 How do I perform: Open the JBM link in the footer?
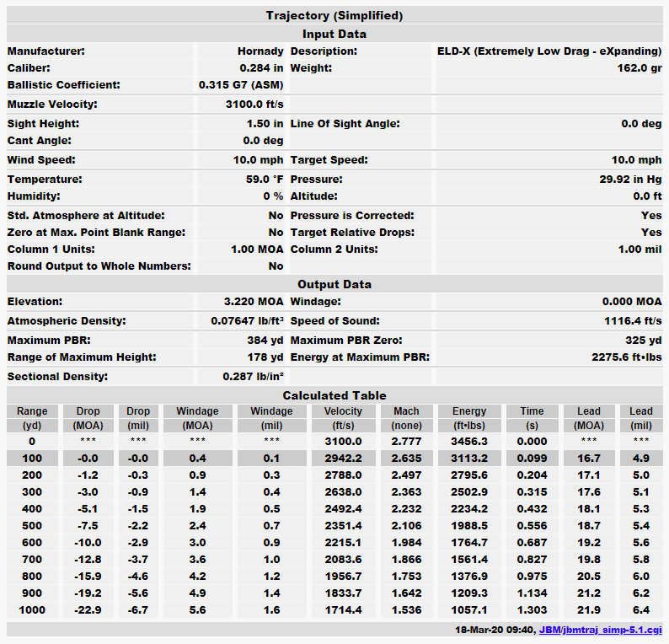point(549,630)
